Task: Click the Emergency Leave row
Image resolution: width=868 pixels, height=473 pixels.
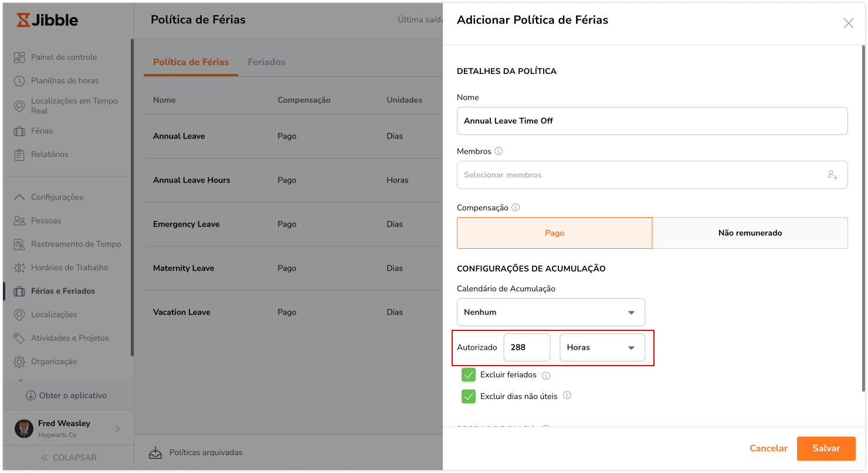Action: pyautogui.click(x=293, y=224)
